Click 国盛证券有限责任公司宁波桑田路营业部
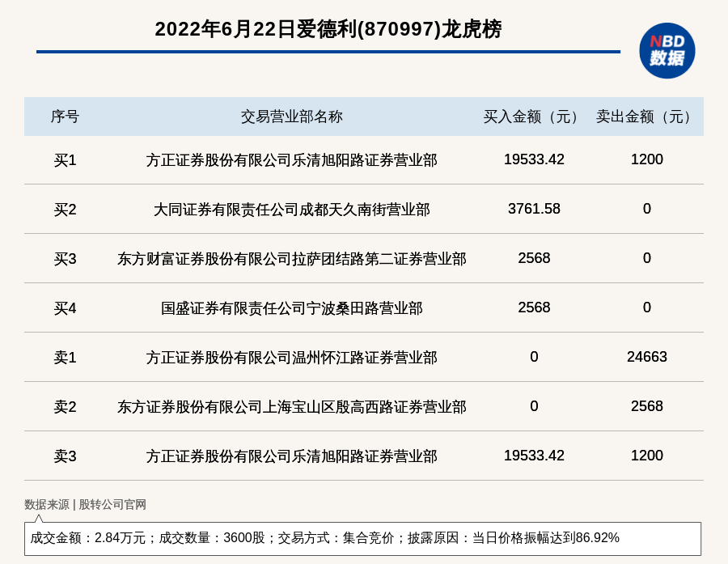Screen dimensions: 728x564 tap(291, 308)
